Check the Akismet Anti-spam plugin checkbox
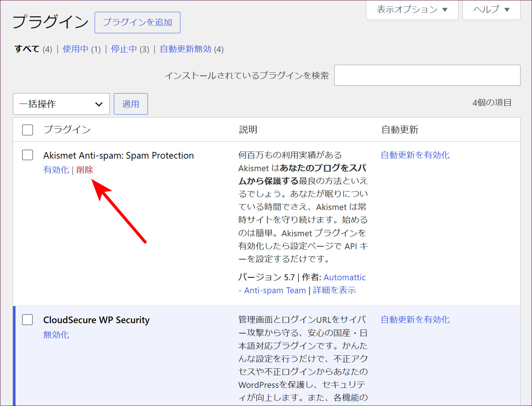The image size is (532, 406). click(x=28, y=155)
